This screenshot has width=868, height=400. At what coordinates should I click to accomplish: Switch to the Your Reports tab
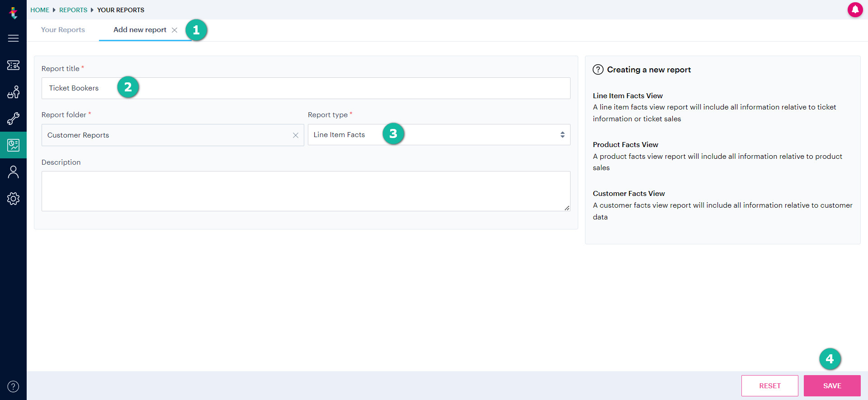coord(63,30)
